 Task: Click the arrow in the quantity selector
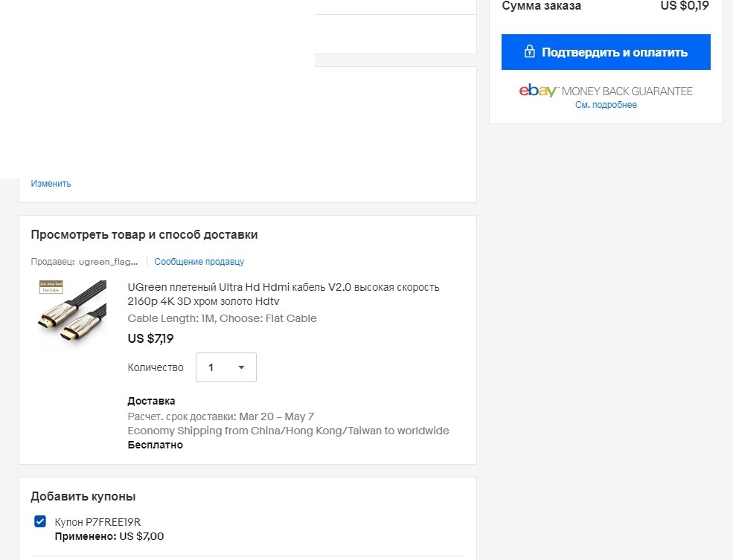click(241, 367)
